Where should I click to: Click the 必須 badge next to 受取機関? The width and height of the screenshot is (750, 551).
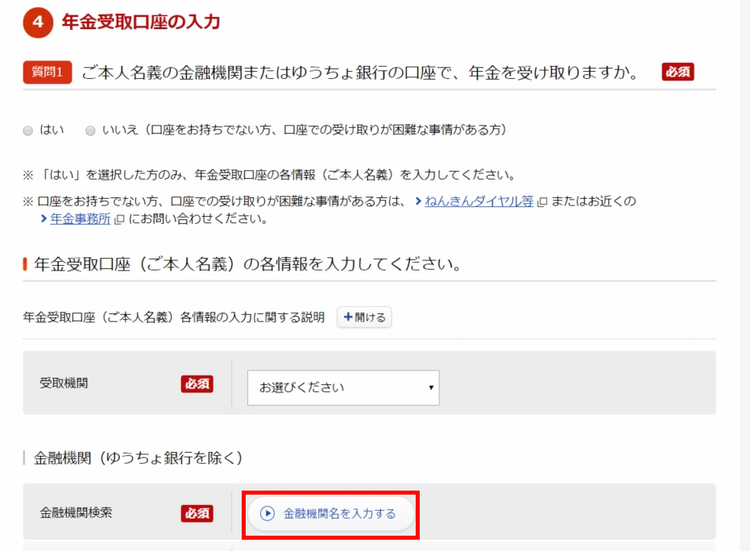click(197, 384)
